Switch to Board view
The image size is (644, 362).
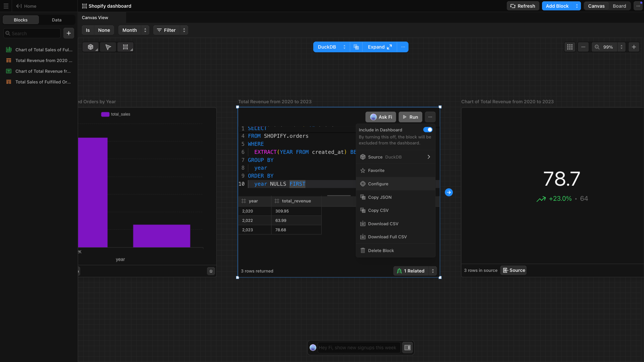tap(619, 6)
